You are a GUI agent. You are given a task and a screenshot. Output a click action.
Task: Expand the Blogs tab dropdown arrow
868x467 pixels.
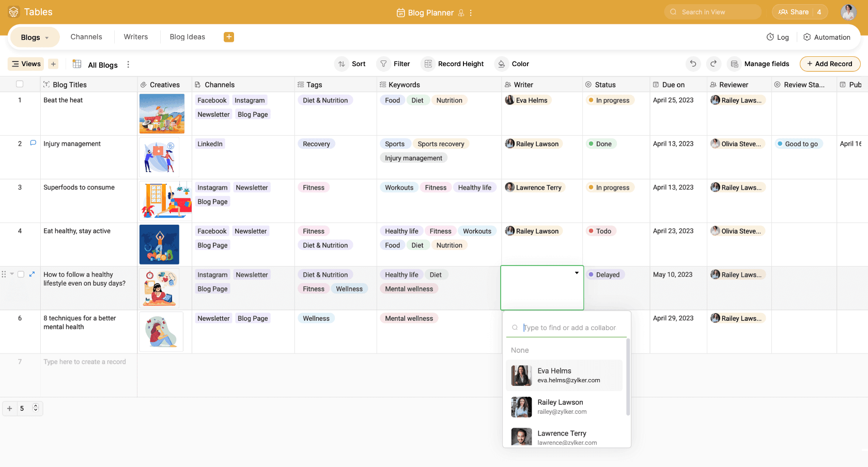[x=47, y=38]
